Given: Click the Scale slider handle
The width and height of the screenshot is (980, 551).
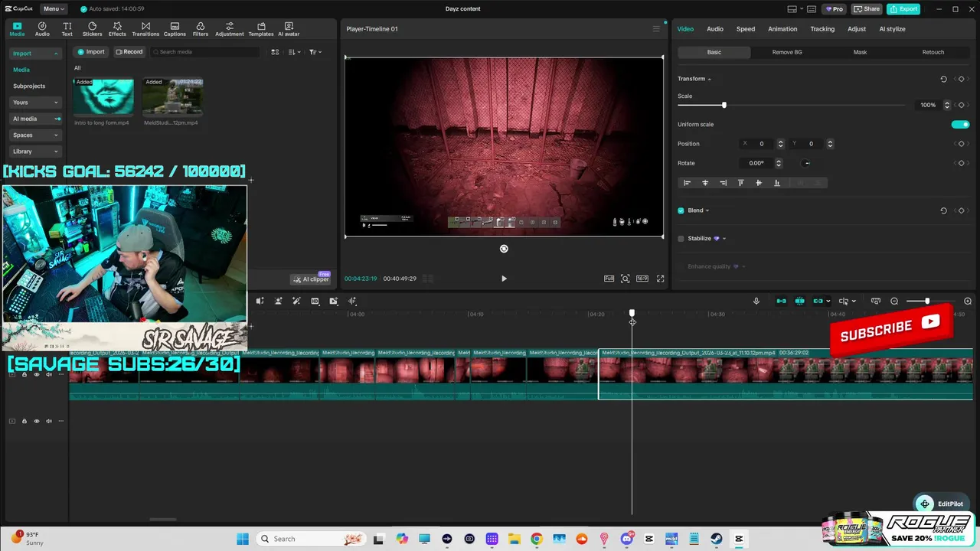Looking at the screenshot, I should click(724, 105).
